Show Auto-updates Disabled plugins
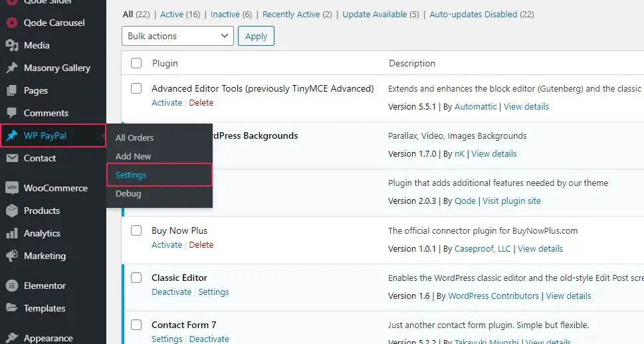The image size is (644, 344). 482,15
